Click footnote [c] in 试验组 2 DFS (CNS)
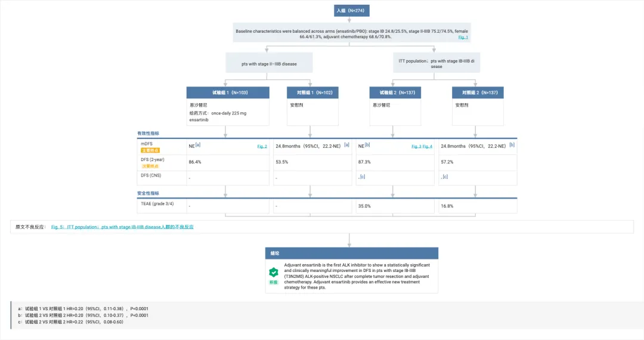 coord(363,177)
